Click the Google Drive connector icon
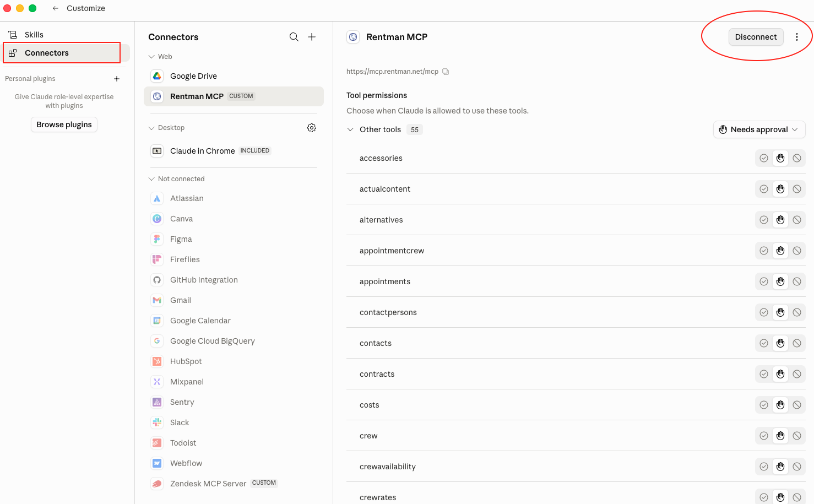This screenshot has height=504, width=814. (x=157, y=76)
